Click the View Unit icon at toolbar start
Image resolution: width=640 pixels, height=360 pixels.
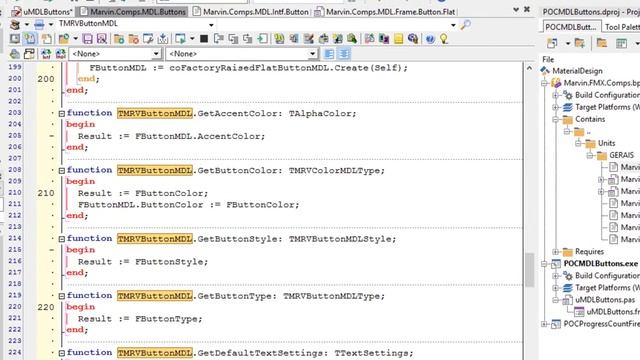pyautogui.click(x=15, y=39)
